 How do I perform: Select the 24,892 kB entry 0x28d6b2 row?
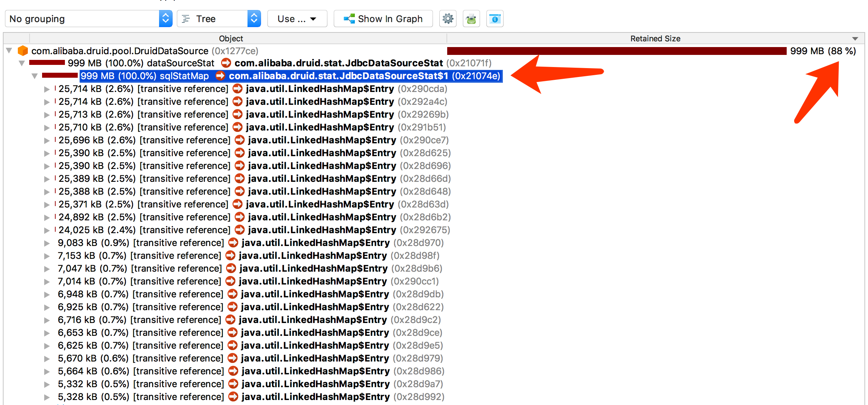coord(434,217)
